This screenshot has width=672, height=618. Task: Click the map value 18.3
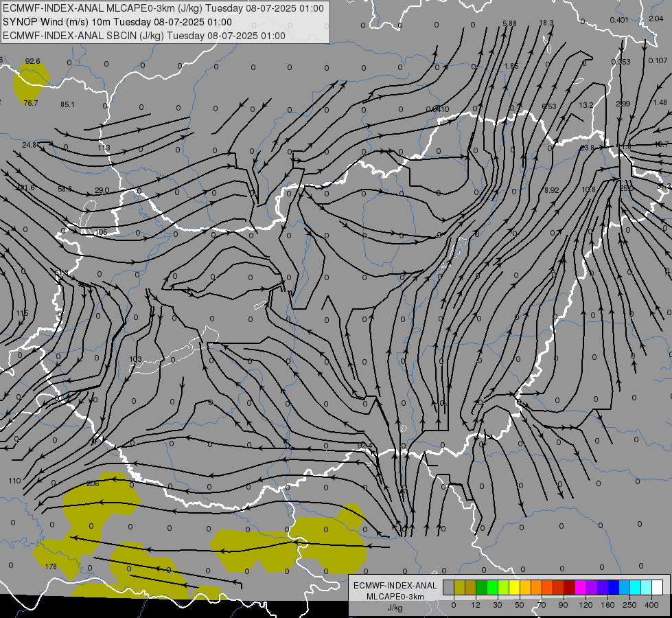(546, 23)
